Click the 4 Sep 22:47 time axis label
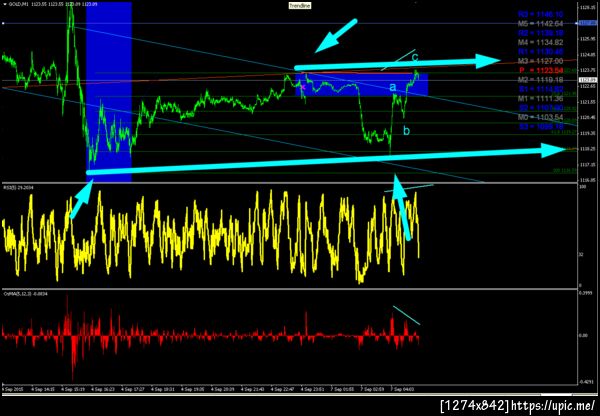 pos(281,389)
